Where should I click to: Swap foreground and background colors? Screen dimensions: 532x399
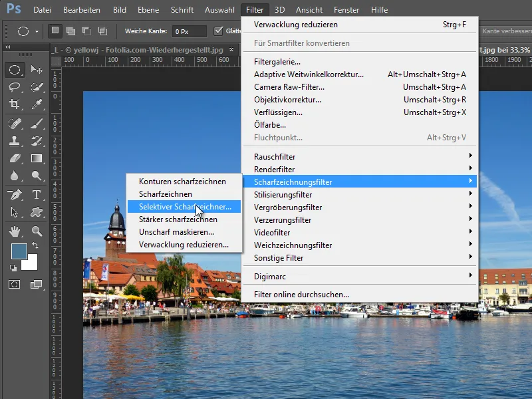[x=35, y=245]
